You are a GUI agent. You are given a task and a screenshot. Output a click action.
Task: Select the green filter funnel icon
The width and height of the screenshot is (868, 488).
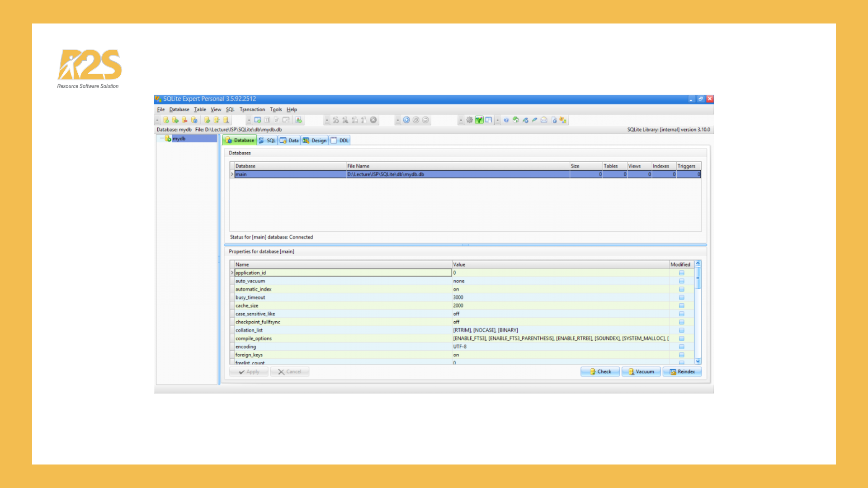point(479,120)
